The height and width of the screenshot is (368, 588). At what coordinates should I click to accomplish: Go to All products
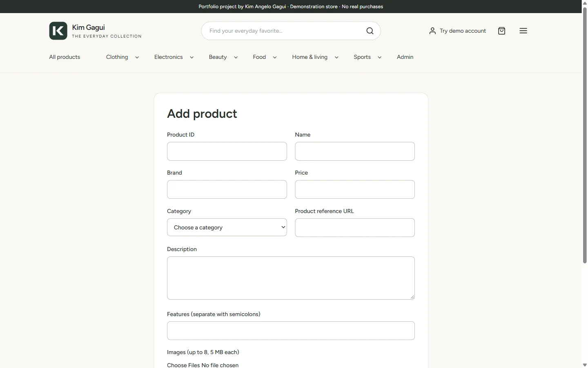tap(65, 57)
